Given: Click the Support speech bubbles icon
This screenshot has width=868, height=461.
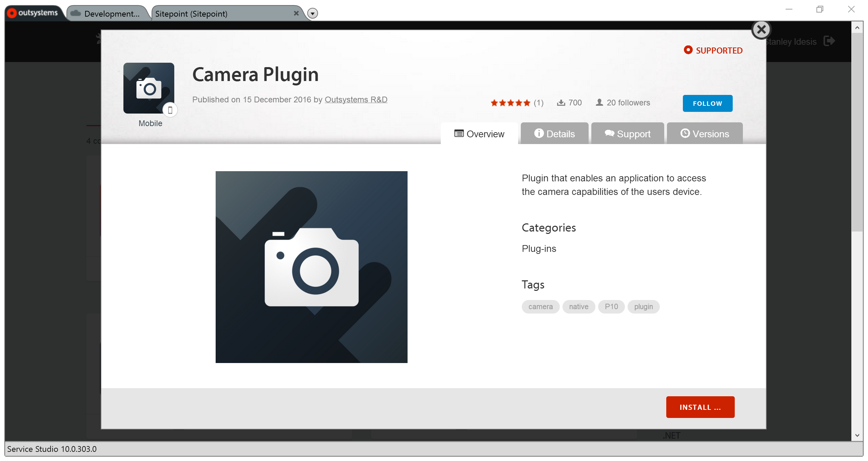Looking at the screenshot, I should tap(609, 133).
